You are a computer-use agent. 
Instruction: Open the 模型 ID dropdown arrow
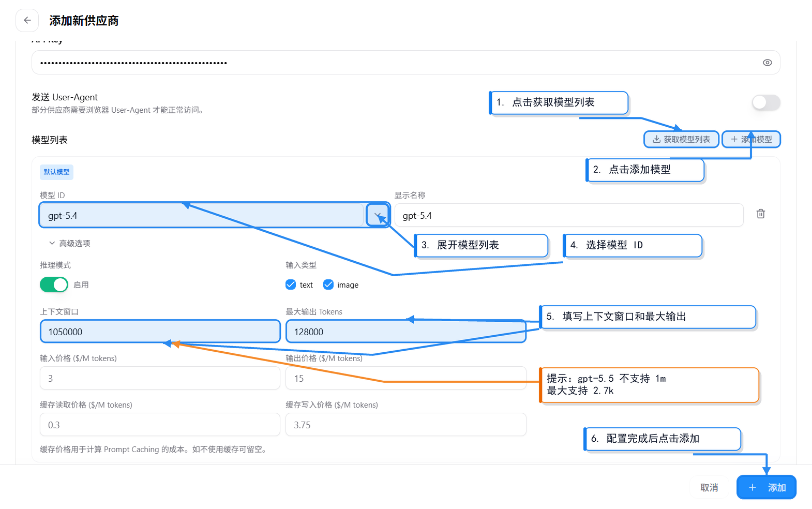pos(378,215)
